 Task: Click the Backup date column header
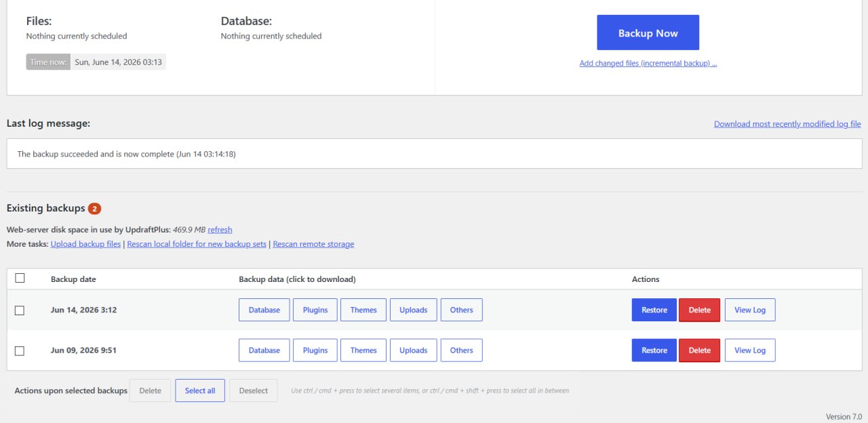73,279
